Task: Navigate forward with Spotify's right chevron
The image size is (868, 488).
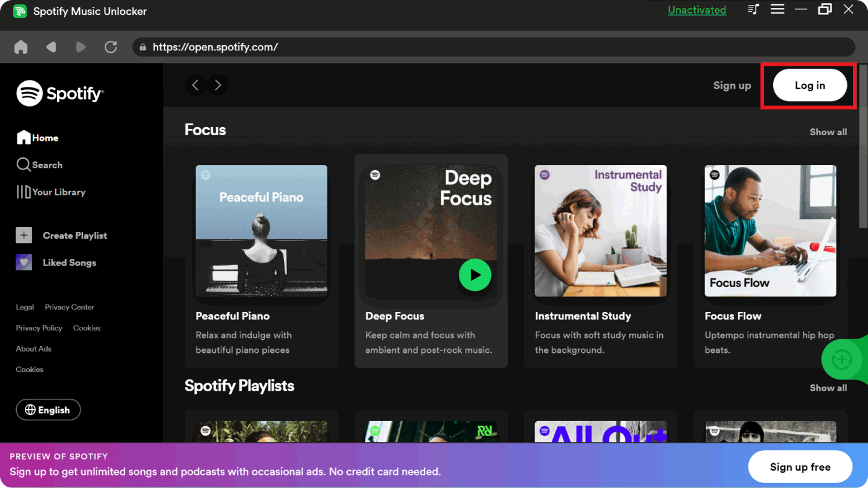Action: coord(218,86)
